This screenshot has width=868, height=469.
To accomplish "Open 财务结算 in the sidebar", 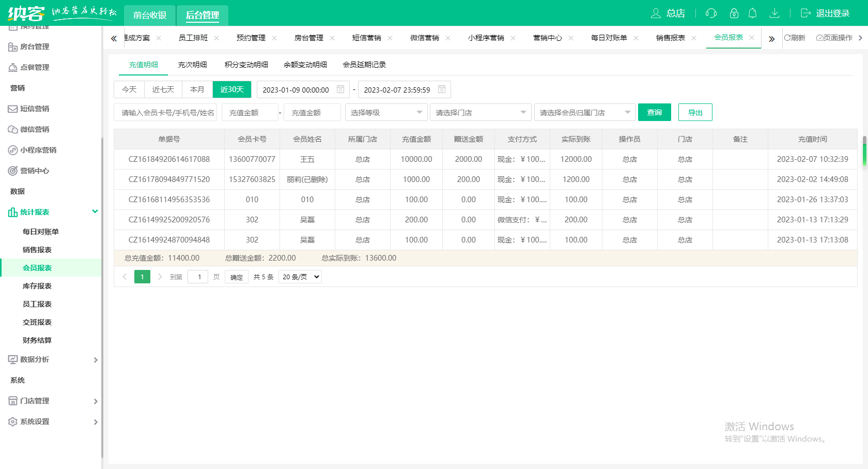I will [37, 340].
